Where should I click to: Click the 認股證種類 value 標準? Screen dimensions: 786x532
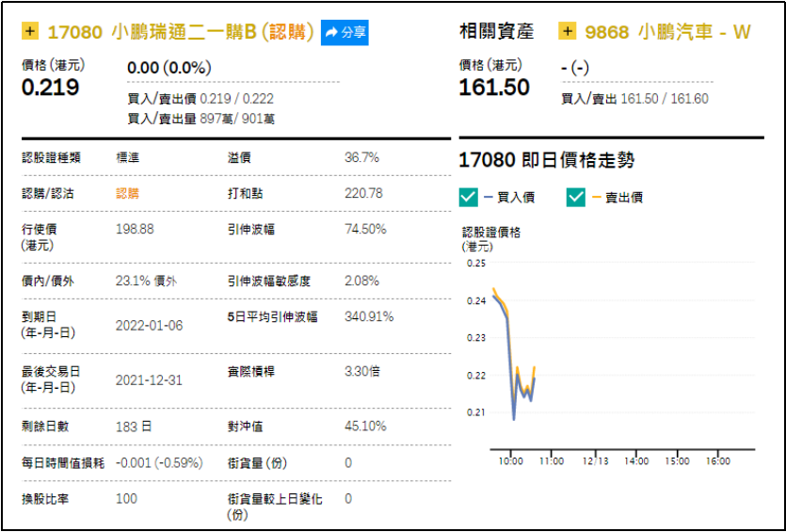tap(127, 158)
